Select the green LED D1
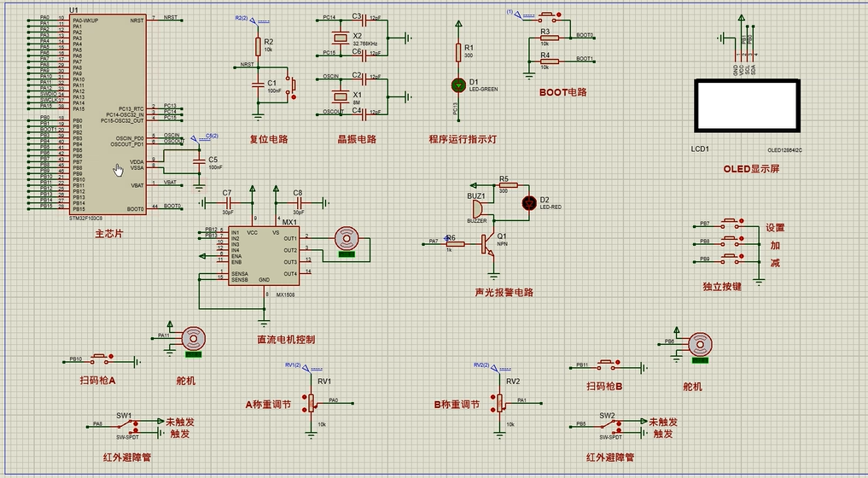This screenshot has width=868, height=478. [458, 85]
